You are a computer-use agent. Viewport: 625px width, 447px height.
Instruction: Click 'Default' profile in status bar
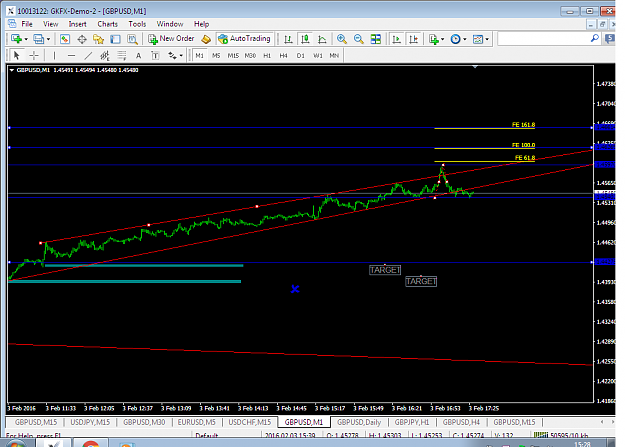tap(206, 435)
